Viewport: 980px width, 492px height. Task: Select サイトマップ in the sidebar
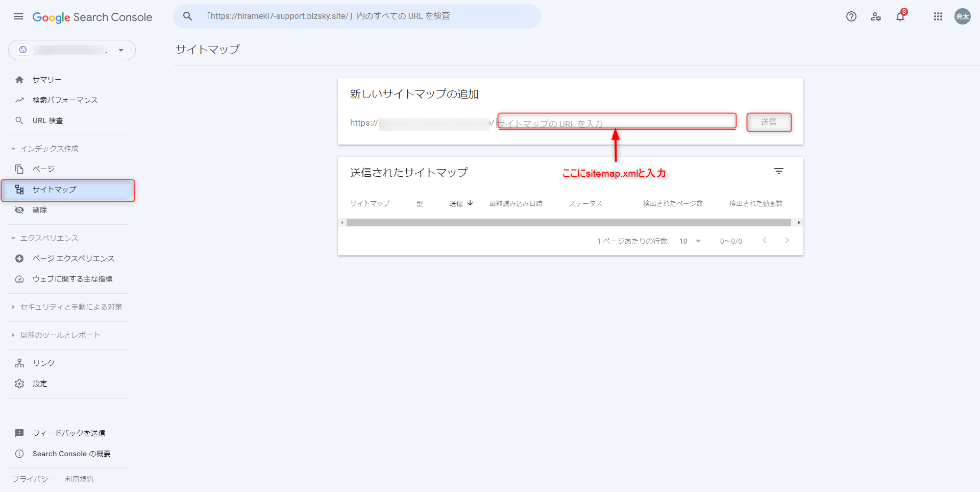pyautogui.click(x=68, y=190)
